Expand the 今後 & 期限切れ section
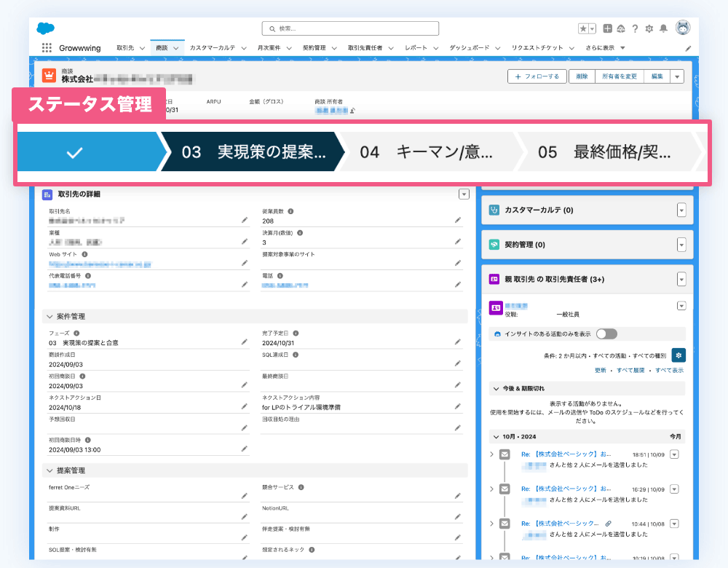 click(496, 389)
